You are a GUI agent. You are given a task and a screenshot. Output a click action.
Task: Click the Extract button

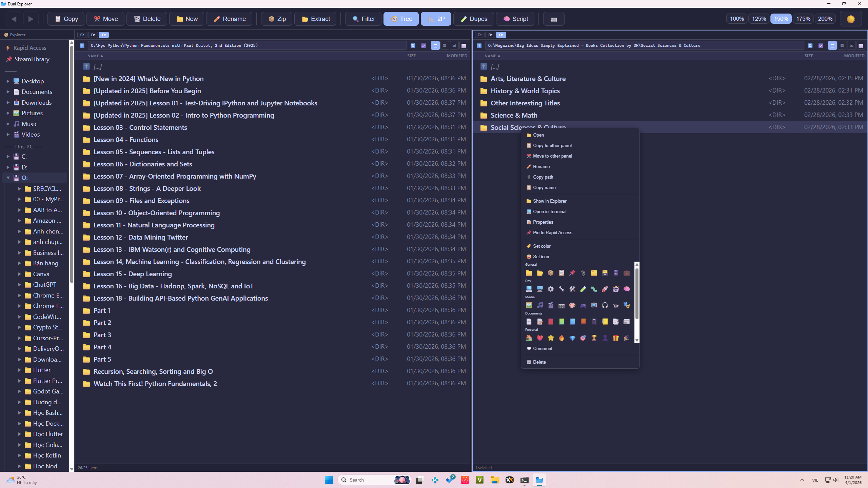315,19
